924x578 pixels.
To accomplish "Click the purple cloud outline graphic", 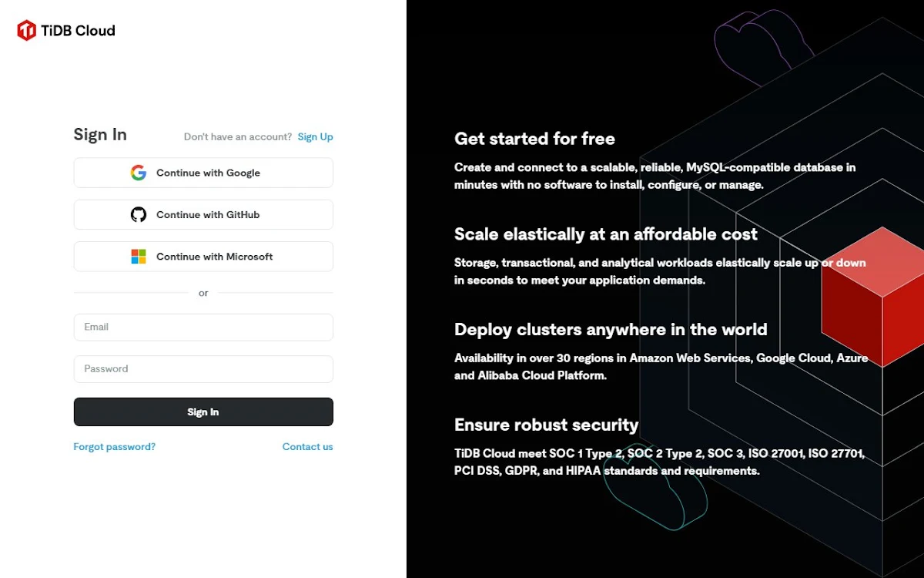I will pyautogui.click(x=762, y=48).
